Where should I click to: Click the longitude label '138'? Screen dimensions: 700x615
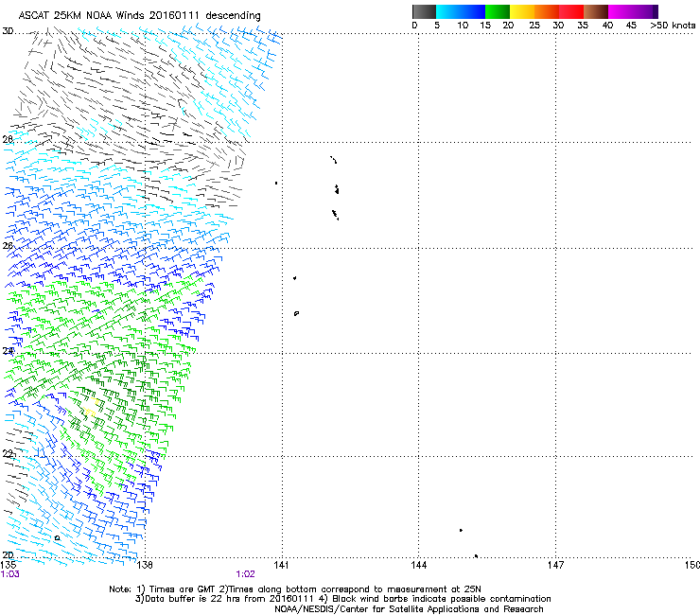point(145,565)
